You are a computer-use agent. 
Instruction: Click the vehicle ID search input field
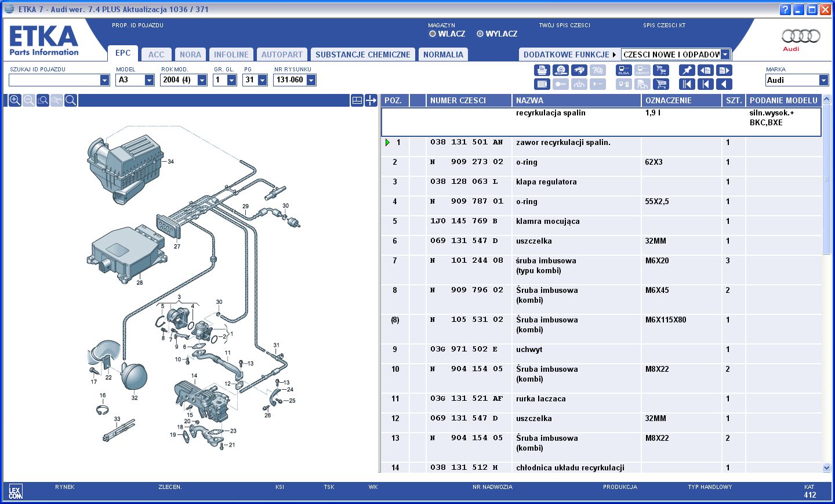coord(54,80)
